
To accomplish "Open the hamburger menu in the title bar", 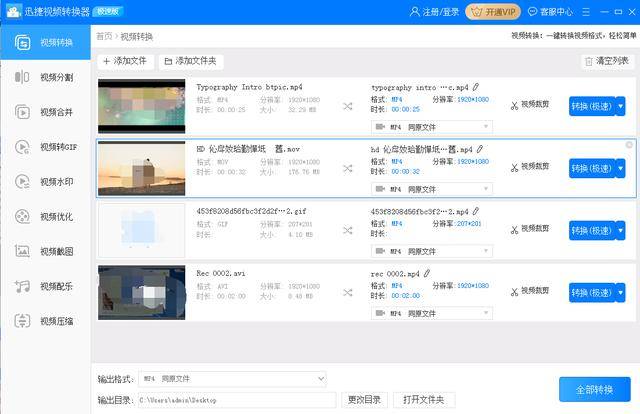I will click(x=586, y=12).
